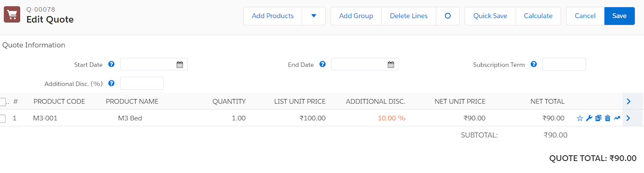Expand M3 Bed row details chevron
The width and height of the screenshot is (644, 173).
628,118
